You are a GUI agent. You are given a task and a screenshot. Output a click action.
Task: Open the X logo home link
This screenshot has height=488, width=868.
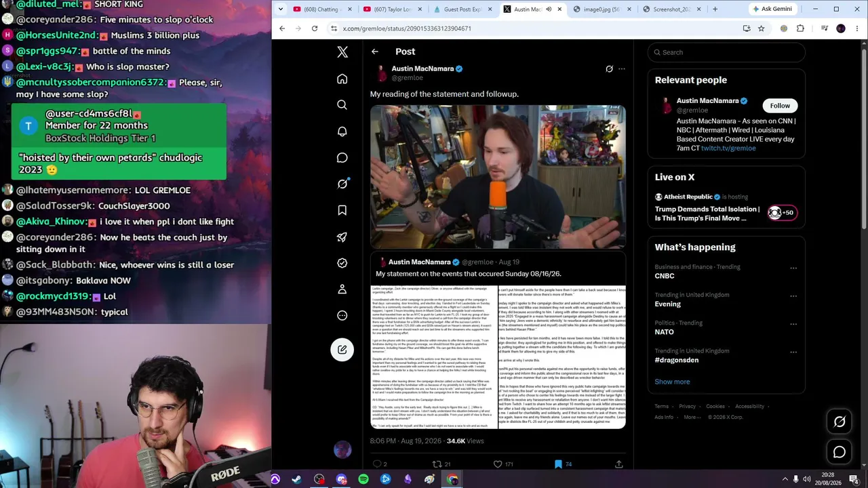coord(342,52)
